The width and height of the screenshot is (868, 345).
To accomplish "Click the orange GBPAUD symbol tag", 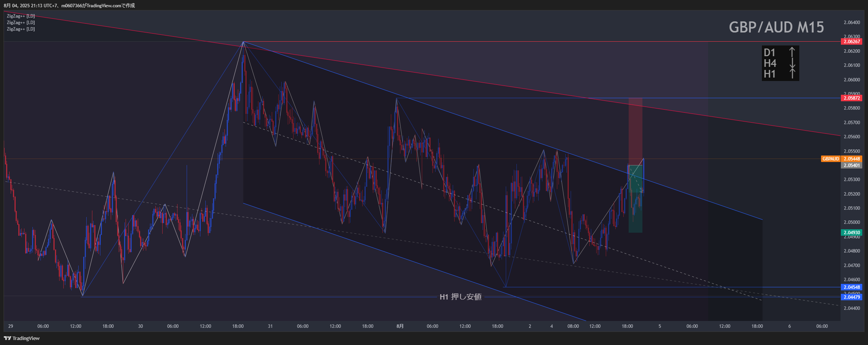I will 831,159.
